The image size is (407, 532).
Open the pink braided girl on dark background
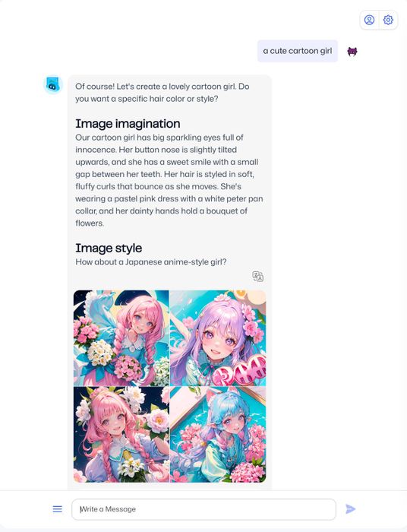121,435
